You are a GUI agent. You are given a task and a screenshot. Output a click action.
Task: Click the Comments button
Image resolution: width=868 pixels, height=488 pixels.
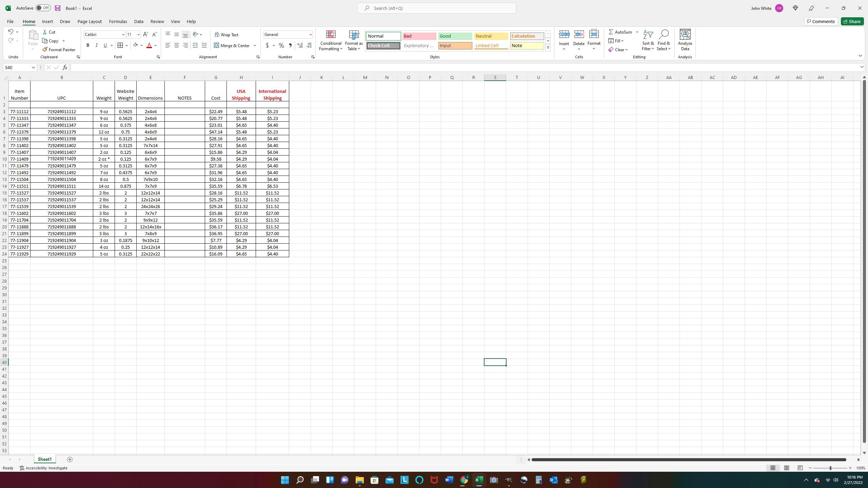coord(821,21)
